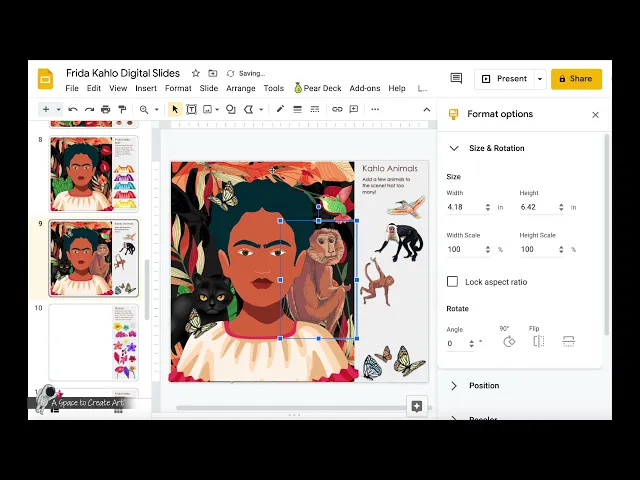The height and width of the screenshot is (480, 640).
Task: Flip the image vertically
Action: click(x=569, y=341)
